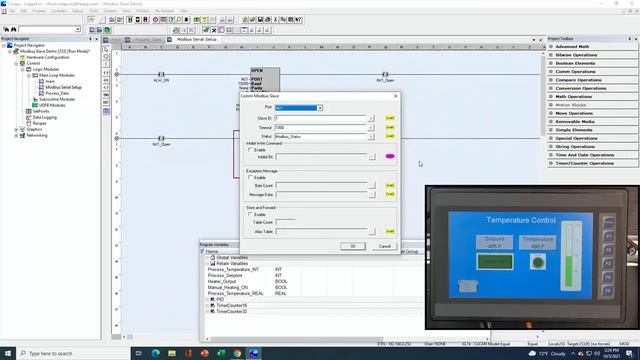
Task: Select Heater_Output variable row
Action: coord(222,282)
